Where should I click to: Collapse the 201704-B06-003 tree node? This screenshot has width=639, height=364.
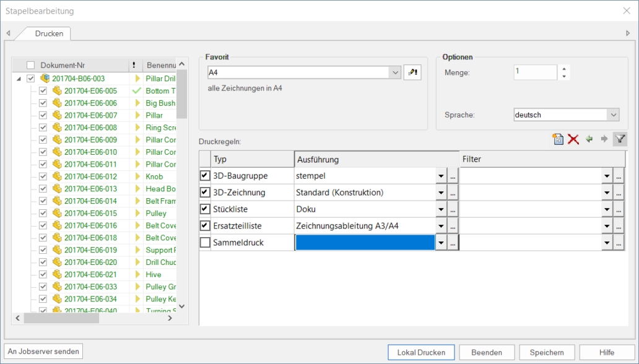coord(19,79)
